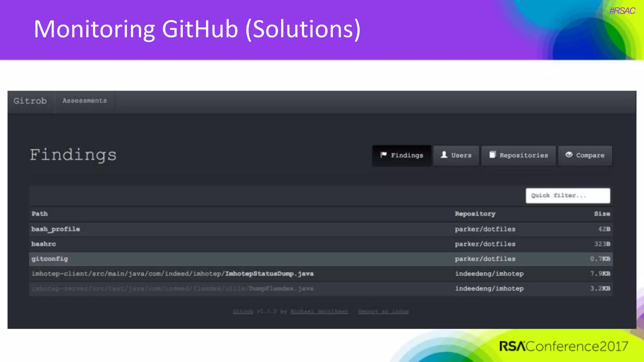644x362 pixels.
Task: Open the ImhotepStatusDump.java finding
Action: point(173,274)
